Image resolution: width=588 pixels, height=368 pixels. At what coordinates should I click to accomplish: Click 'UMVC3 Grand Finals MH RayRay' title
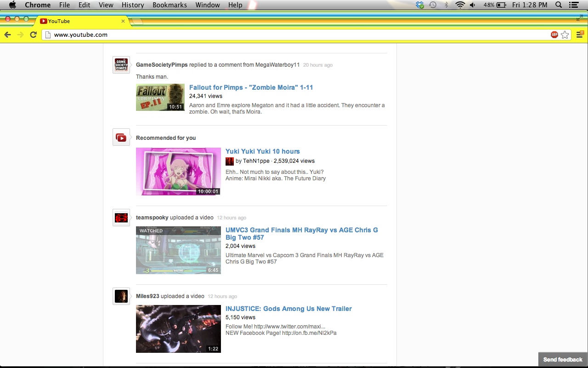pos(302,234)
